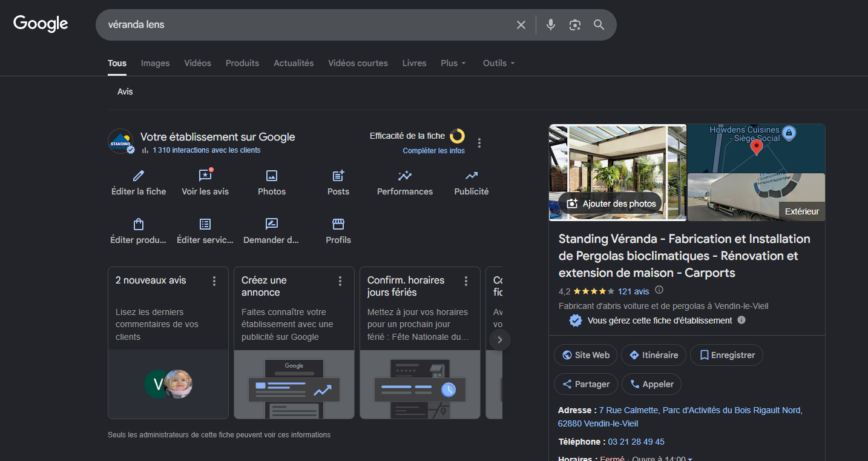868x461 pixels.
Task: Click the Site Web button
Action: click(586, 355)
